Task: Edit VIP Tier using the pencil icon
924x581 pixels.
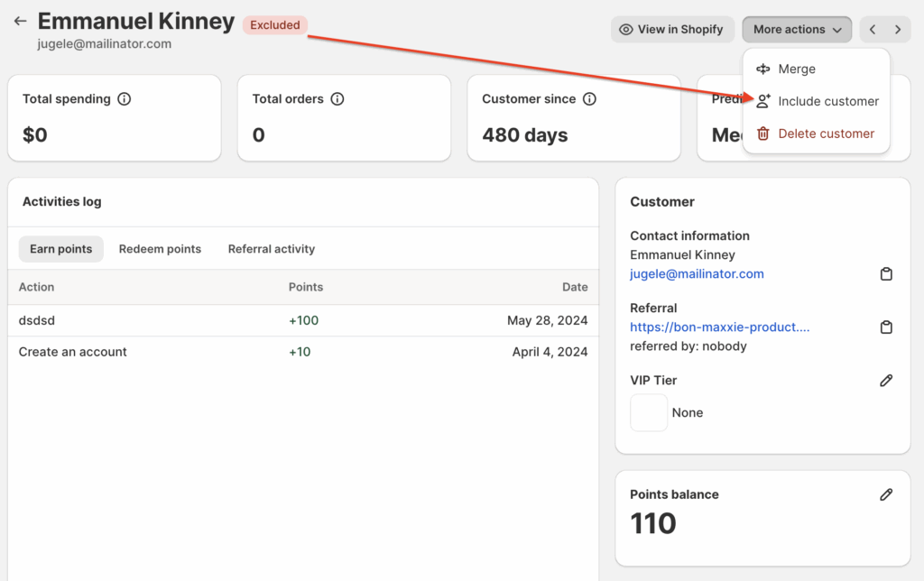Action: click(886, 381)
